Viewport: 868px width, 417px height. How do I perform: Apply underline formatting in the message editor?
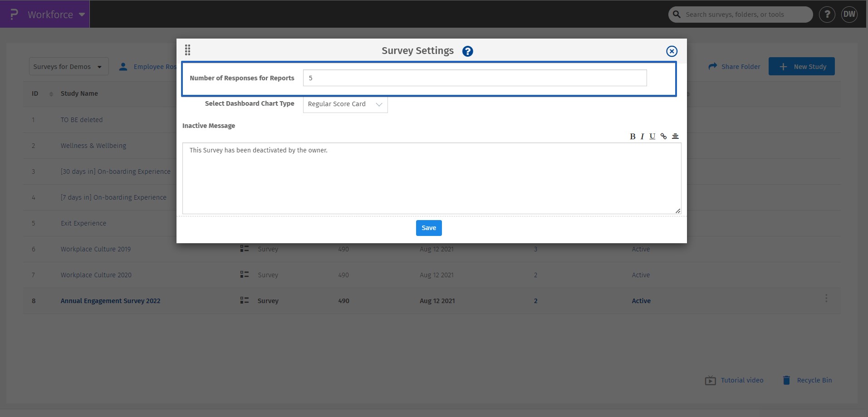(x=652, y=136)
